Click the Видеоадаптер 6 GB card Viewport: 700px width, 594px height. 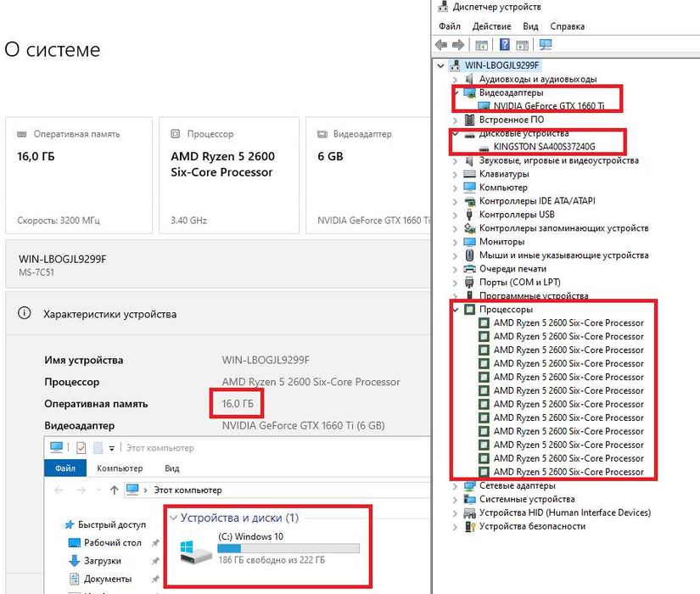pyautogui.click(x=369, y=175)
